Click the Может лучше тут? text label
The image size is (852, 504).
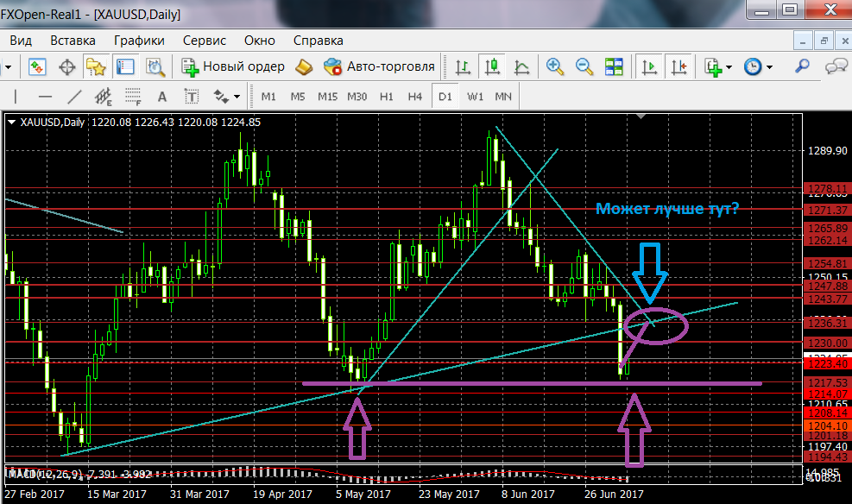(667, 209)
